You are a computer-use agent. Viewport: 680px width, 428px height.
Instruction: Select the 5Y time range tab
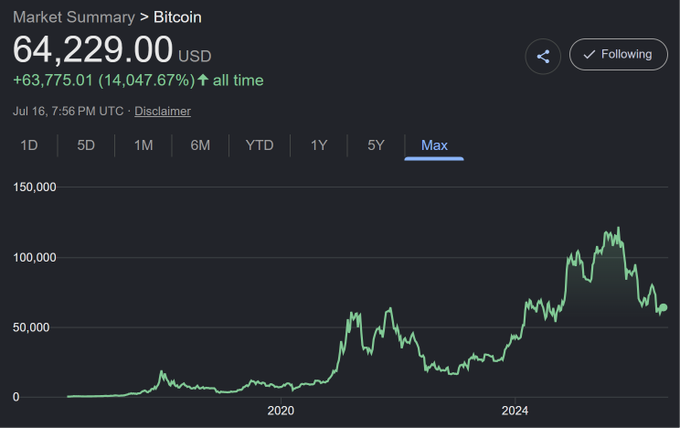[376, 145]
